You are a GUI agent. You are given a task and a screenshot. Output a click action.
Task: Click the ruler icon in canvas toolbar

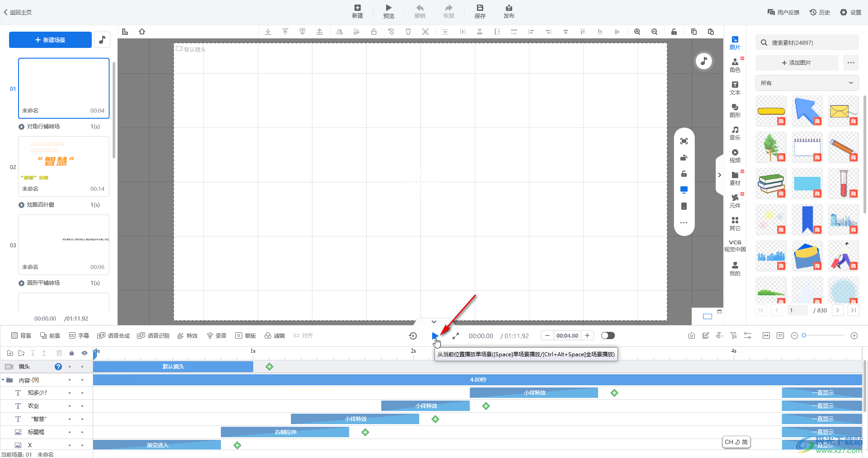pyautogui.click(x=125, y=32)
